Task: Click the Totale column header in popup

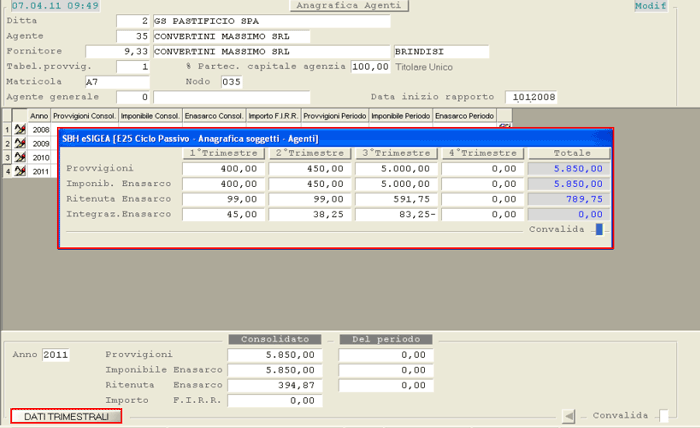Action: 568,153
